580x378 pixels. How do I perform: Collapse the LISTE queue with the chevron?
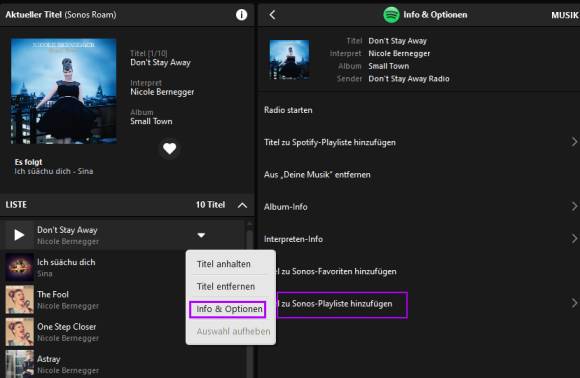[242, 205]
